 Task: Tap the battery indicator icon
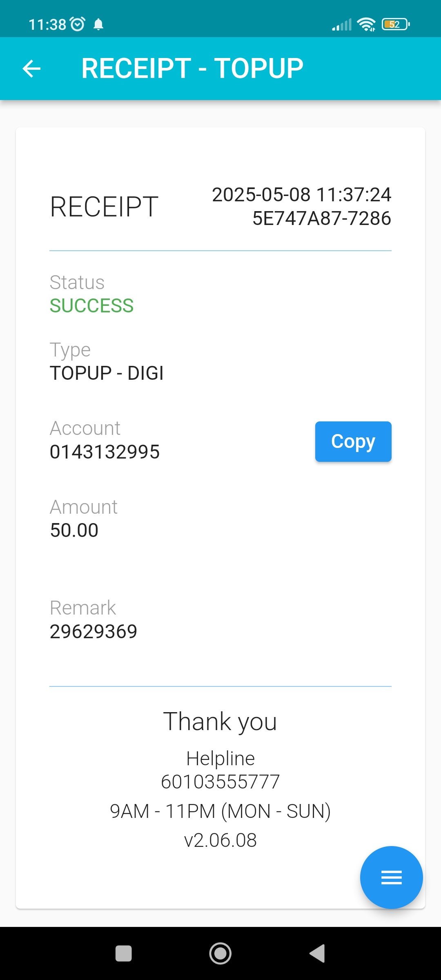[x=395, y=24]
